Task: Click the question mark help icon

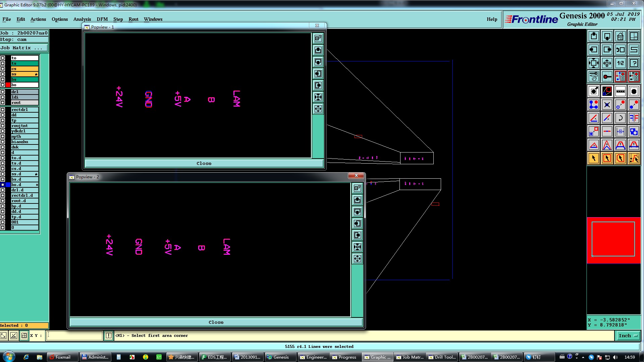Action: coord(634,63)
